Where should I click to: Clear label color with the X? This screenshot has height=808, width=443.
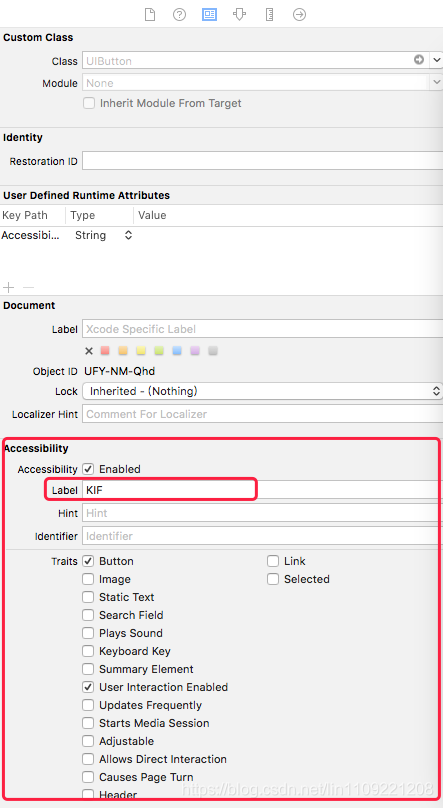[89, 351]
